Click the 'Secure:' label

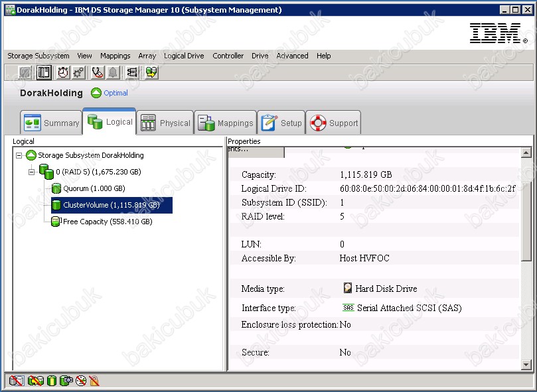[x=255, y=352]
